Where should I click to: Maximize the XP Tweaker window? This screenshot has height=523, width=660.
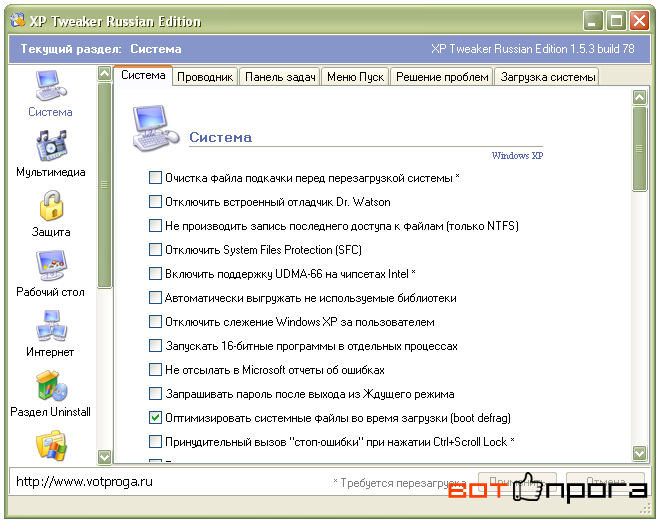[616, 21]
